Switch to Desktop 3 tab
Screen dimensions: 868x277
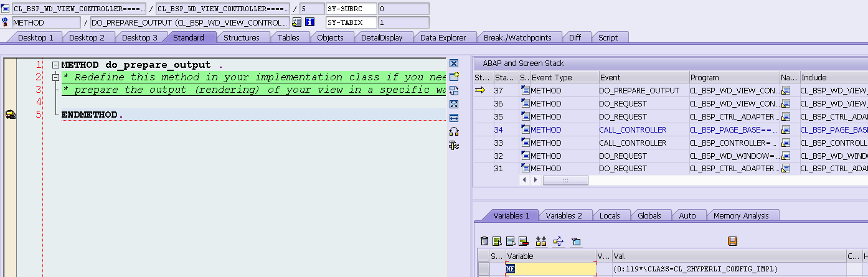pyautogui.click(x=139, y=37)
